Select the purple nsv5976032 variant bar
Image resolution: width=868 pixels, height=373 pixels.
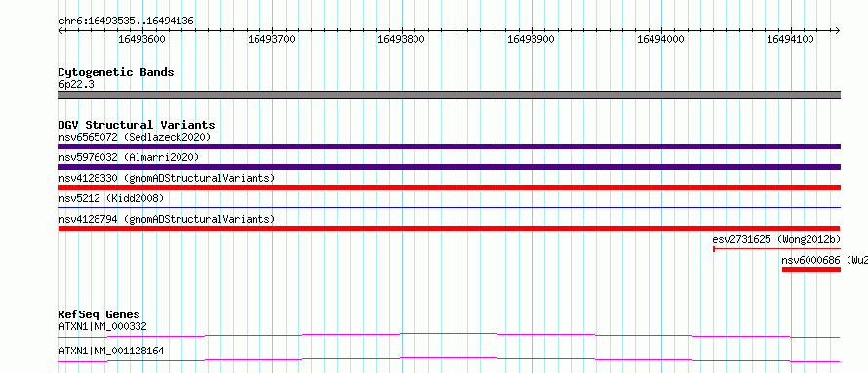tap(449, 167)
